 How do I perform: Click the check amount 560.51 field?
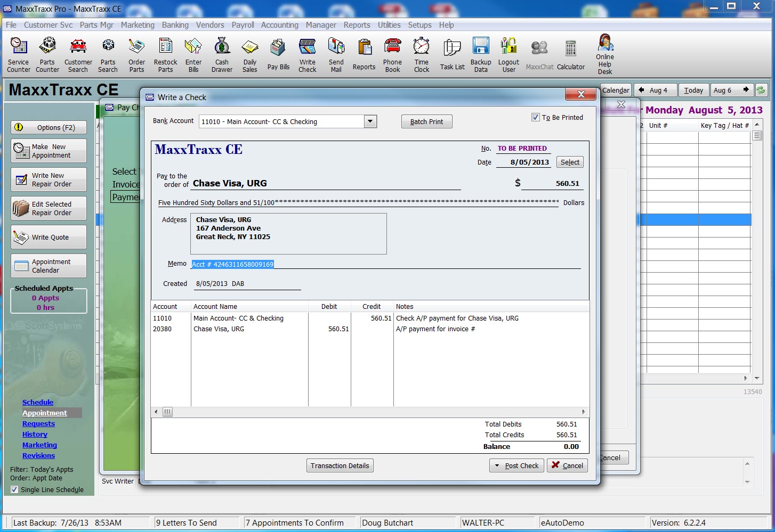point(552,183)
